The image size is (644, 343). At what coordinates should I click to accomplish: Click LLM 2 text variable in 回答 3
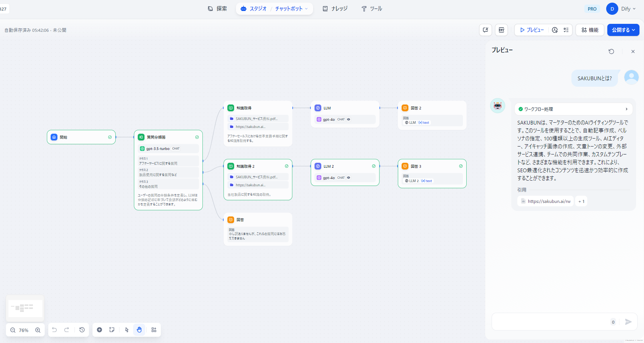[x=419, y=181]
